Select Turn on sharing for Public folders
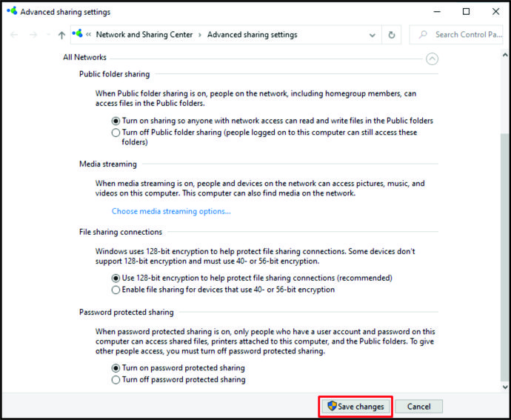Screen dimensions: 511x420 pos(273,121)
